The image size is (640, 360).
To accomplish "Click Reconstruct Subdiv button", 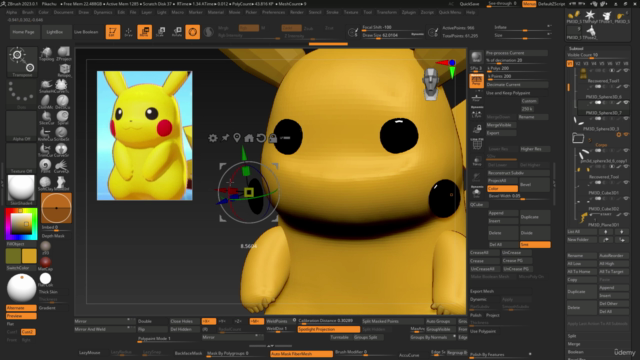I will tap(518, 173).
